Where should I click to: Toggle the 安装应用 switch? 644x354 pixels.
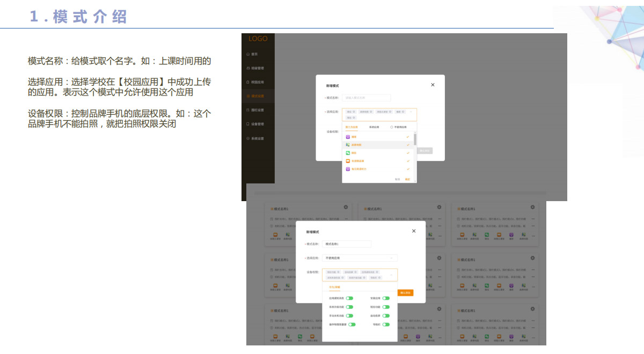(386, 298)
